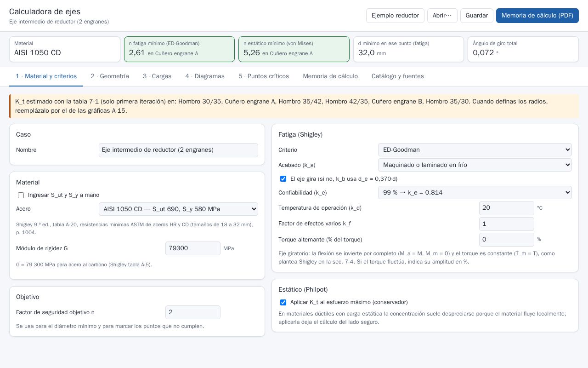Click the Ángulo de giro total card
The image size is (588, 368).
523,49
